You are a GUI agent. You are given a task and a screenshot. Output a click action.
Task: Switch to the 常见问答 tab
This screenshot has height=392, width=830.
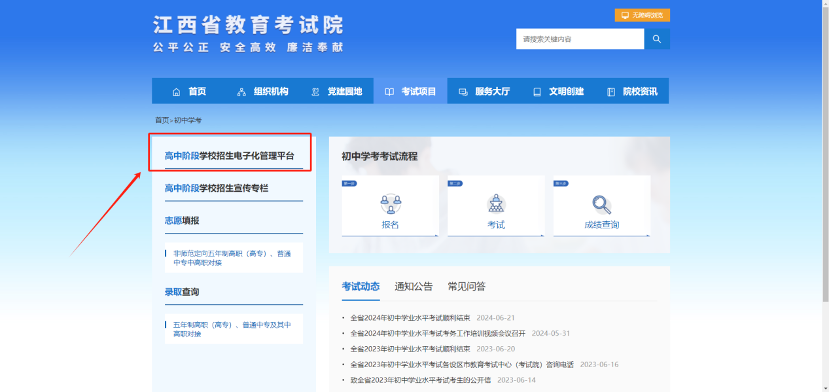coord(466,287)
